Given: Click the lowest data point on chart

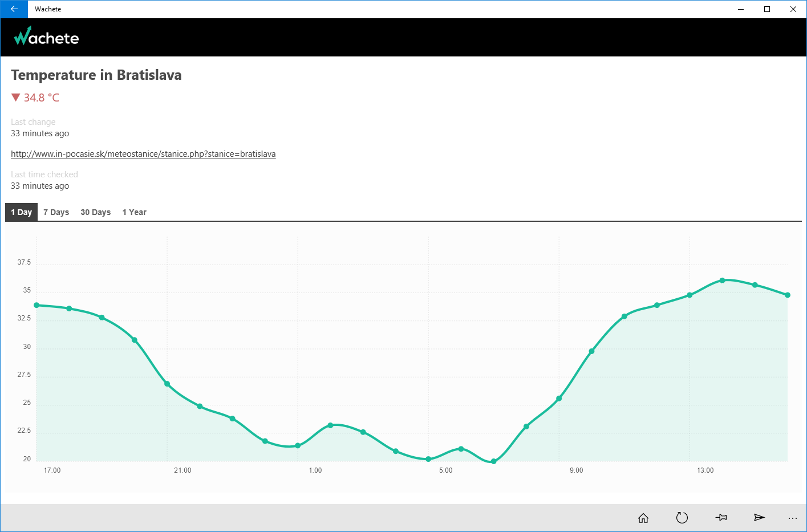Looking at the screenshot, I should (x=494, y=461).
